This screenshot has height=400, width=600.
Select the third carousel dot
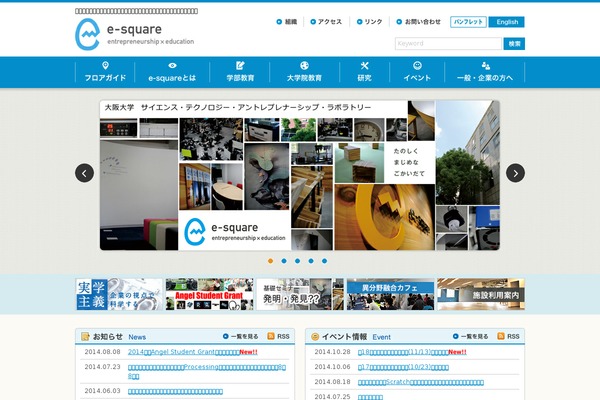[297, 261]
